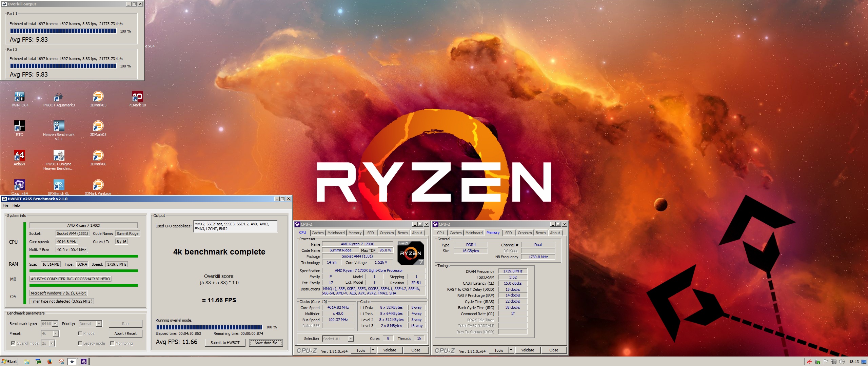Open Socket #1 Selection dropdown in CPU-Z
Viewport: 868px width, 366px height.
coord(338,339)
